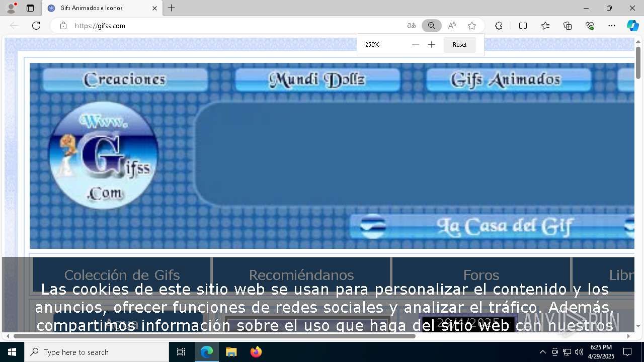Close the Gifs Animados e Iconos tab

(155, 8)
